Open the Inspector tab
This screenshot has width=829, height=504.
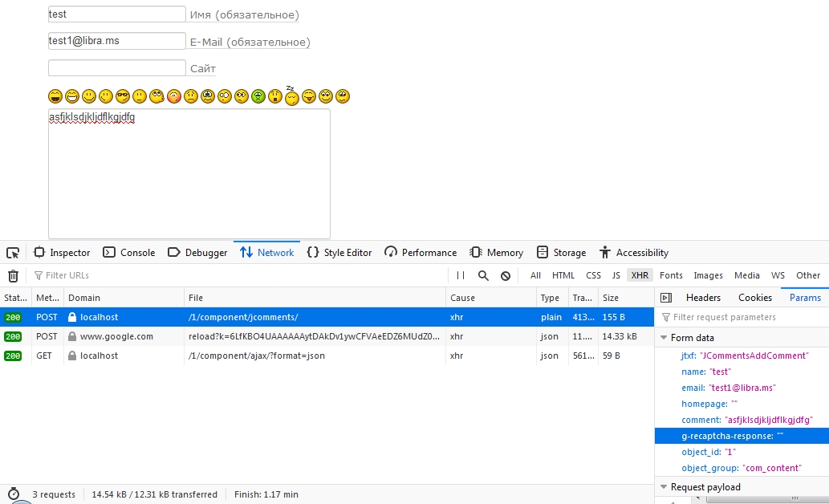(62, 253)
